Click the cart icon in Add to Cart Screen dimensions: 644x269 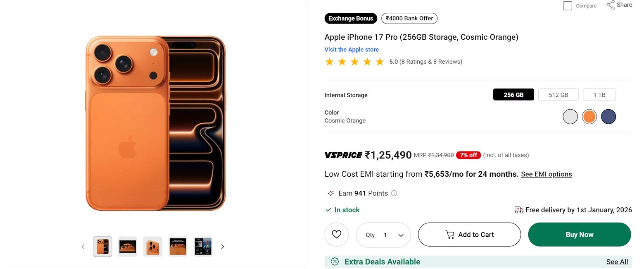449,234
